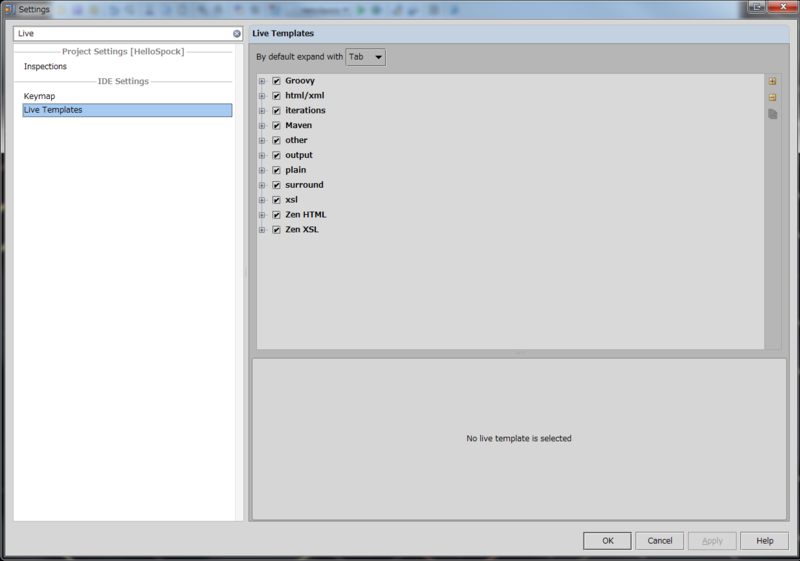Expand the output group
800x561 pixels.
pos(262,155)
